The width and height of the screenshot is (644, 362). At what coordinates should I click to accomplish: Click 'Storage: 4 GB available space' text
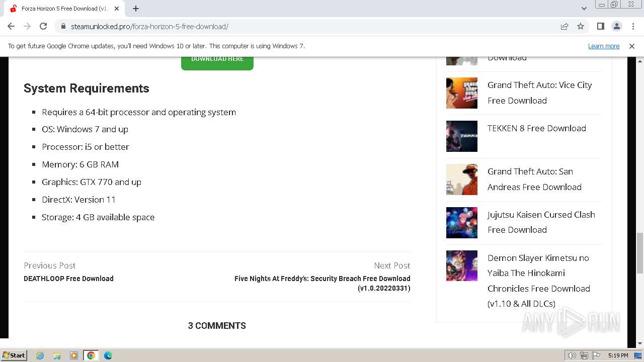(x=98, y=217)
